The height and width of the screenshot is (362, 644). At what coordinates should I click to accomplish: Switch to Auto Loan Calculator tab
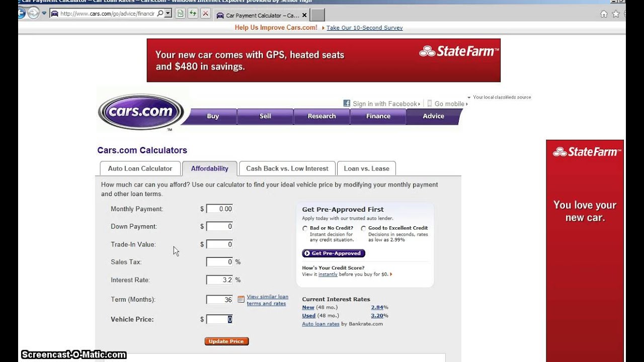[x=140, y=168]
